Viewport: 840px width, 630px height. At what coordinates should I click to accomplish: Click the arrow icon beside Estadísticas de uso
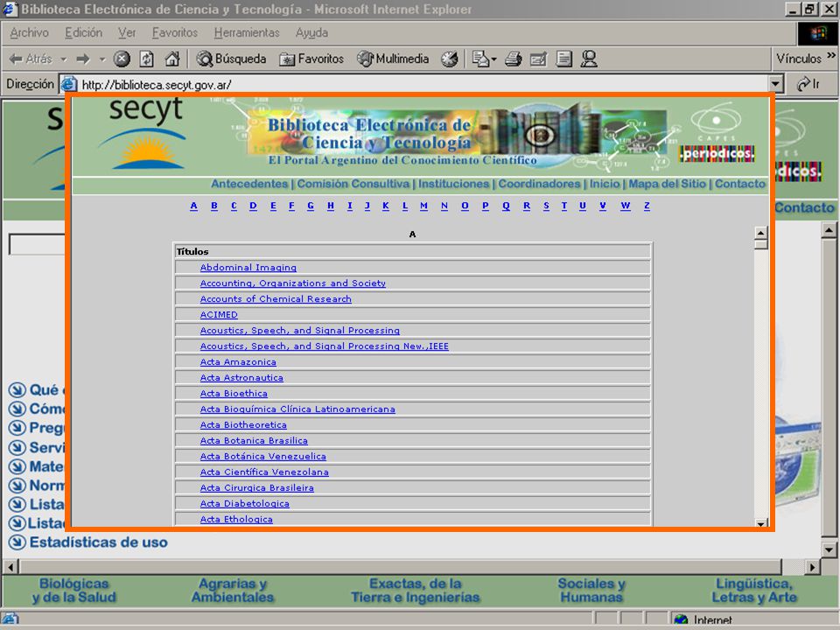pyautogui.click(x=17, y=542)
